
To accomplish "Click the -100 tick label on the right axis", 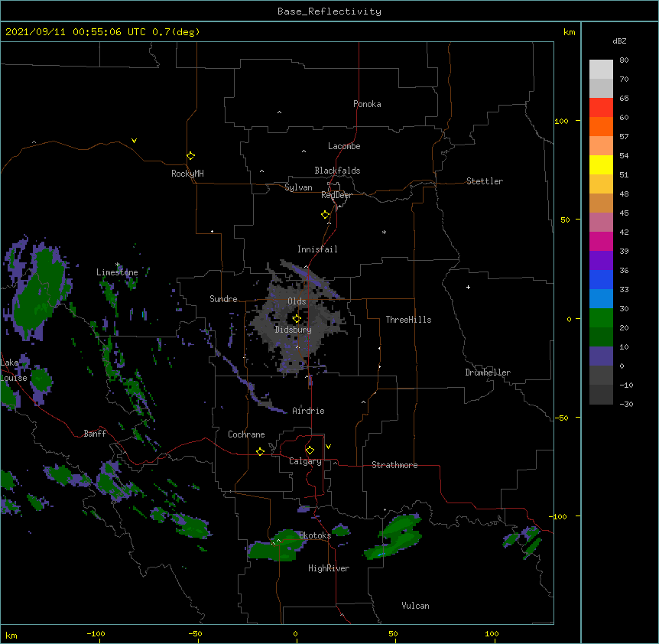I will click(x=558, y=516).
